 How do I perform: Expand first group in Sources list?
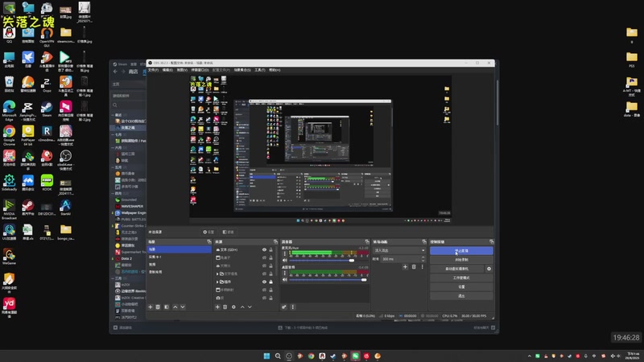217,274
